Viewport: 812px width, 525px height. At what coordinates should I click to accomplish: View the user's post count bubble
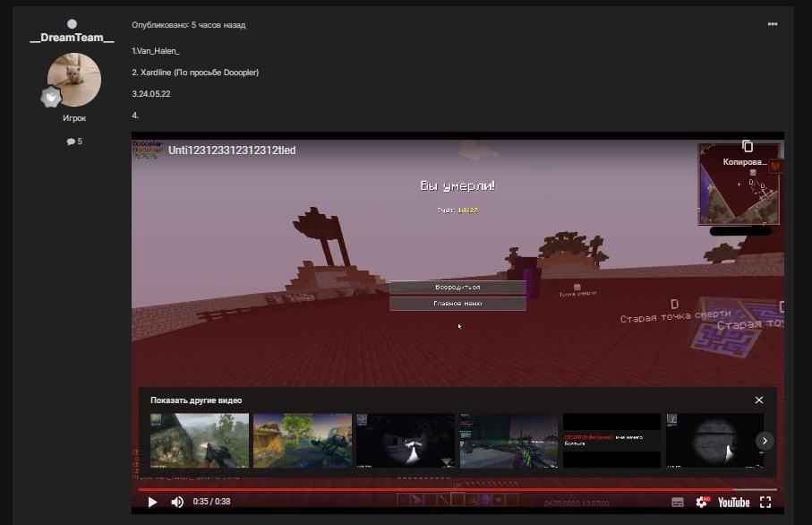(x=73, y=142)
